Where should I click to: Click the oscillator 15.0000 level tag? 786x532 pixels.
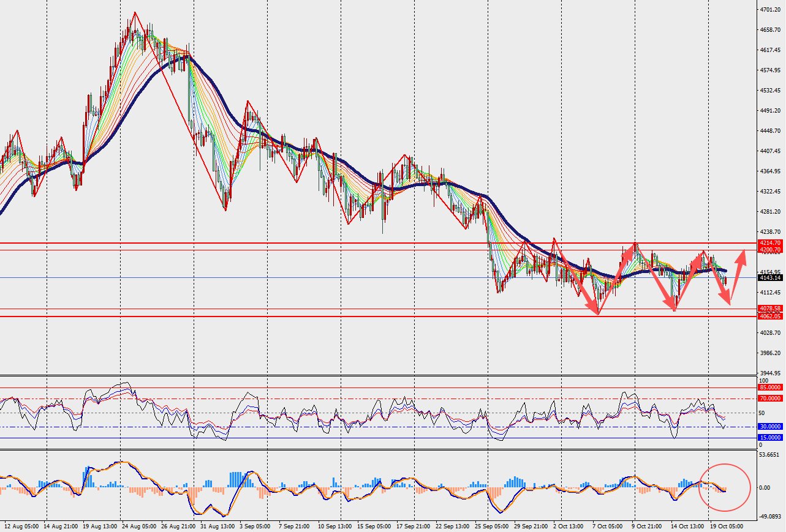coord(770,438)
